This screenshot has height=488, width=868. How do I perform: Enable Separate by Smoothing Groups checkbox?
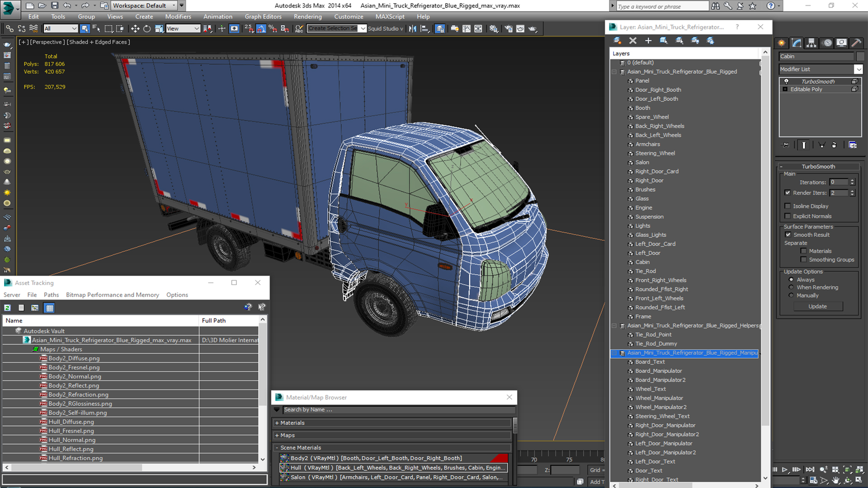[804, 259]
